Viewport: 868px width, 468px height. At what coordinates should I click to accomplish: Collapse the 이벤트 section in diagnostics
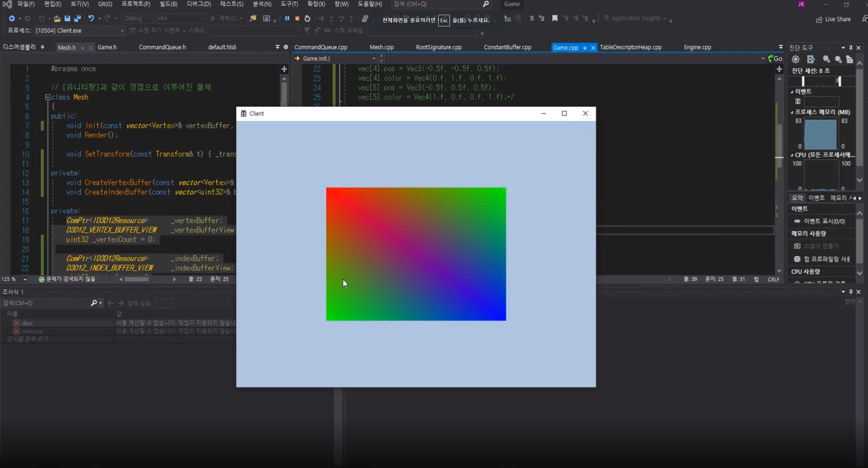click(792, 92)
